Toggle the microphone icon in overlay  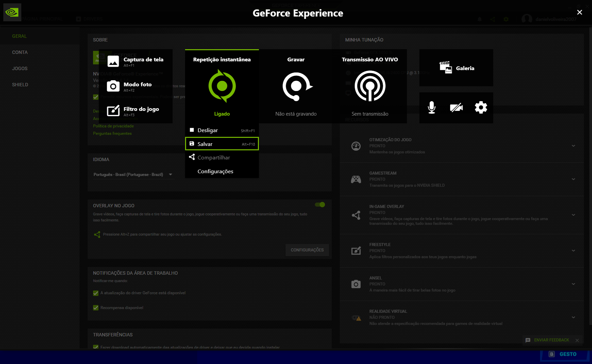tap(432, 108)
